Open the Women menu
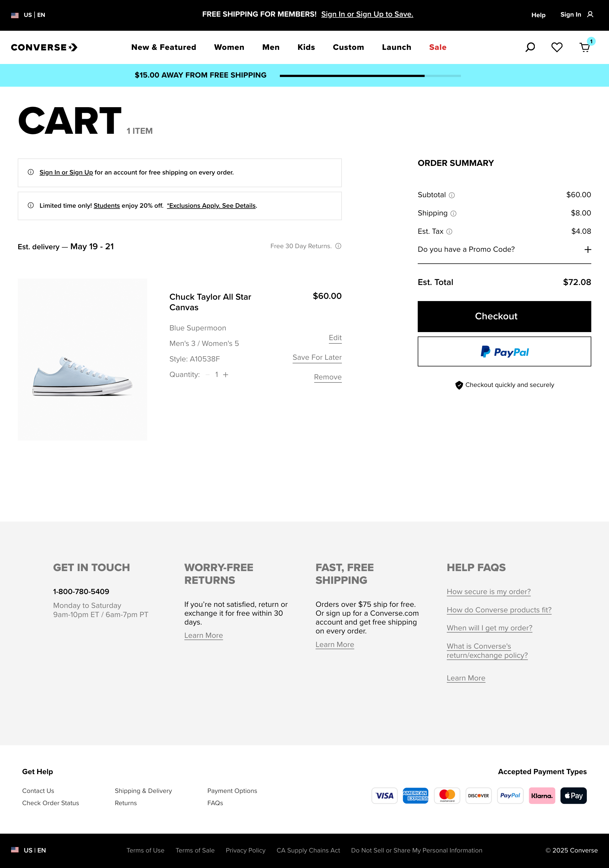 point(229,47)
